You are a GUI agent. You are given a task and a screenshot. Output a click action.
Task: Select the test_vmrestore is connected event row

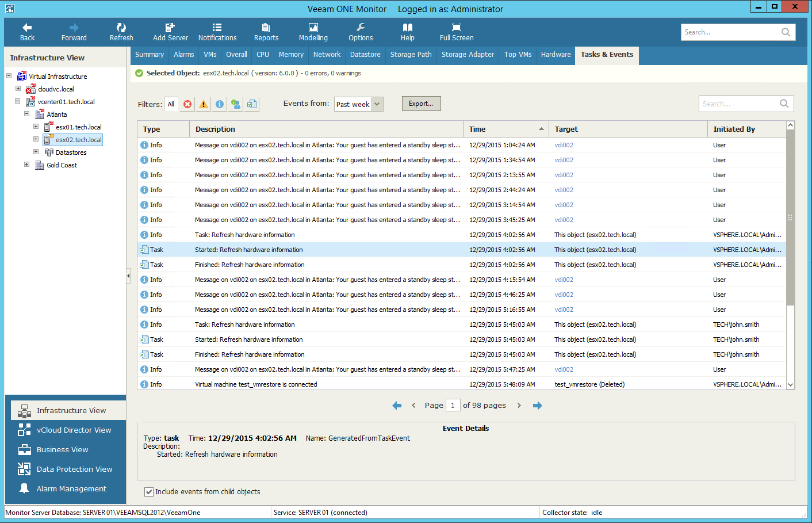coord(461,384)
